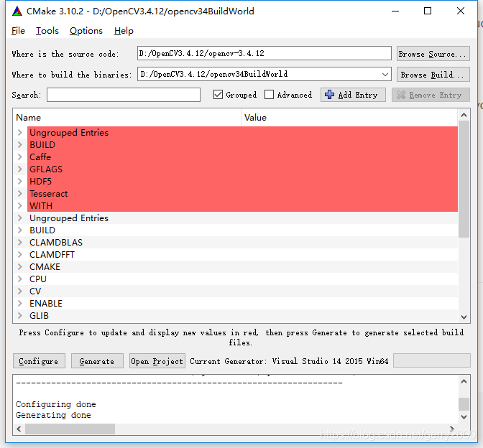Click the cache list scroll down arrow

pyautogui.click(x=464, y=317)
